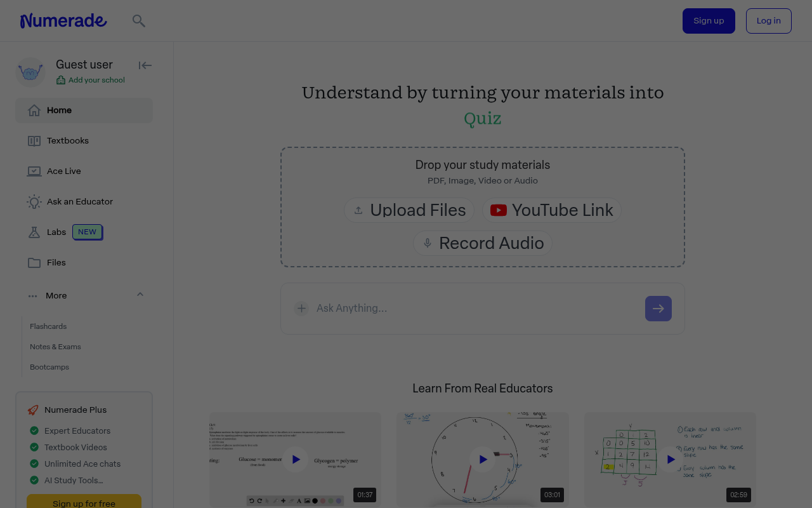This screenshot has height=508, width=812.
Task: Click the 'Learn From Real Educators' heading
Action: click(x=483, y=389)
